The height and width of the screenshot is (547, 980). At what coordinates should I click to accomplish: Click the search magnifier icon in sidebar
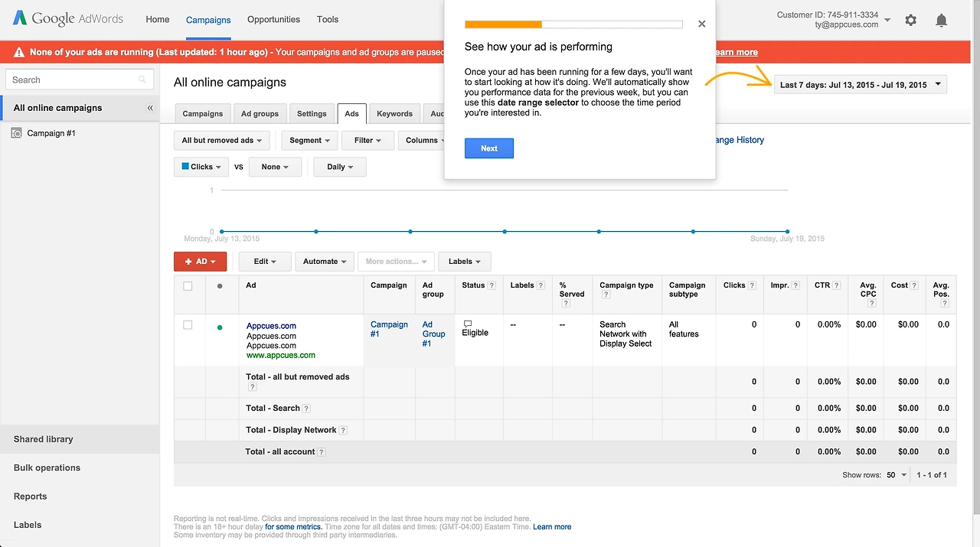(142, 80)
